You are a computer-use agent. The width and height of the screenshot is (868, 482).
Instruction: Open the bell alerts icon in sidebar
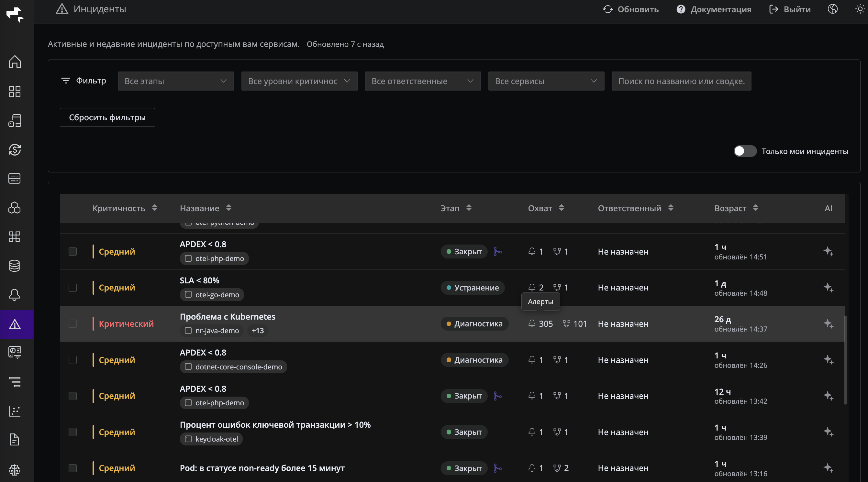click(15, 295)
